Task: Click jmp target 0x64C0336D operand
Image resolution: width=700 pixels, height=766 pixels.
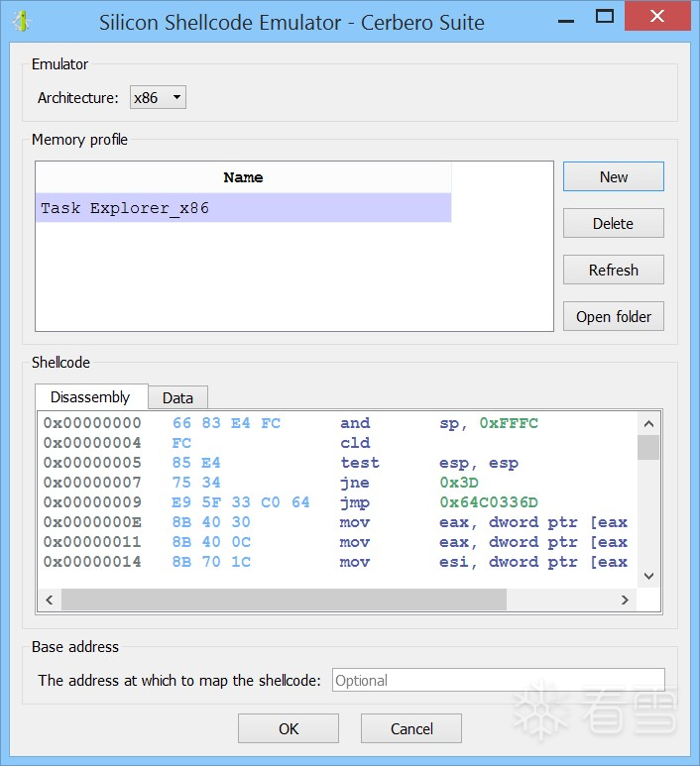Action: (x=489, y=502)
